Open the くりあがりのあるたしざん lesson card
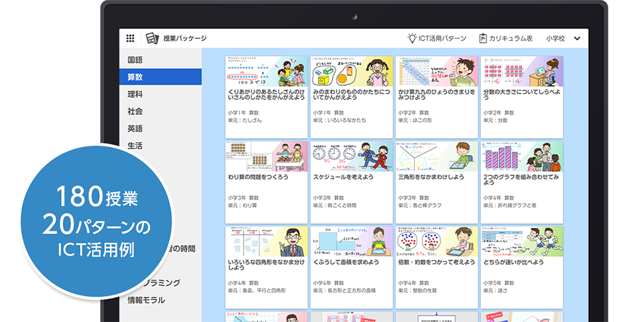 (x=266, y=87)
